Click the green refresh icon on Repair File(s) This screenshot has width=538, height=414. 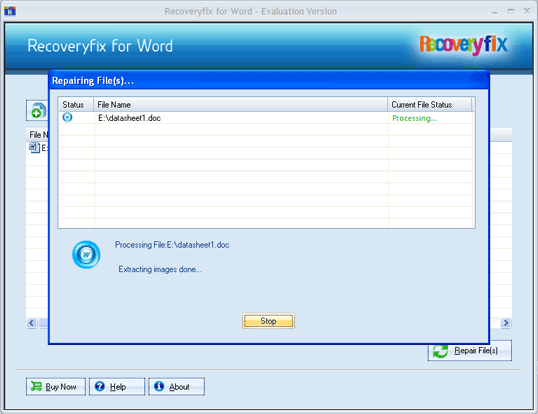pos(440,351)
